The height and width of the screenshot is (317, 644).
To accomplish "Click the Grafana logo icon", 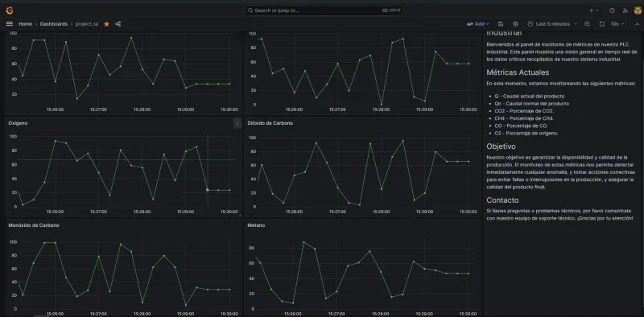I will tap(10, 10).
